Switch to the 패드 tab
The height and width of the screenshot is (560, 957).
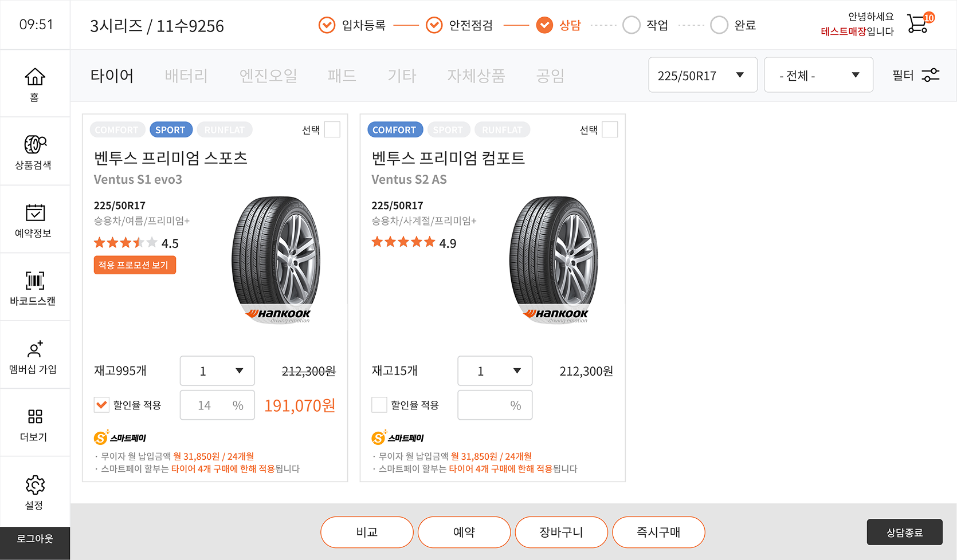[342, 76]
